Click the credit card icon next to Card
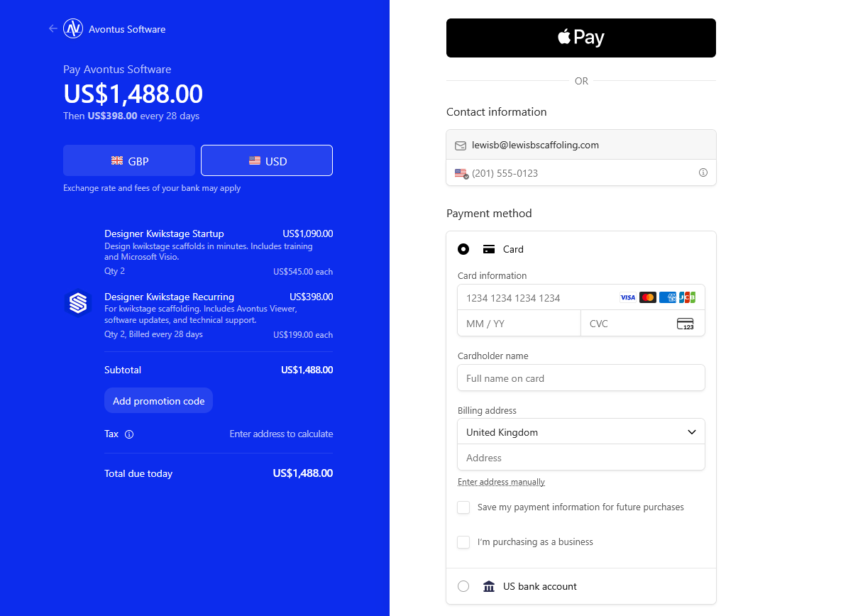 tap(489, 249)
